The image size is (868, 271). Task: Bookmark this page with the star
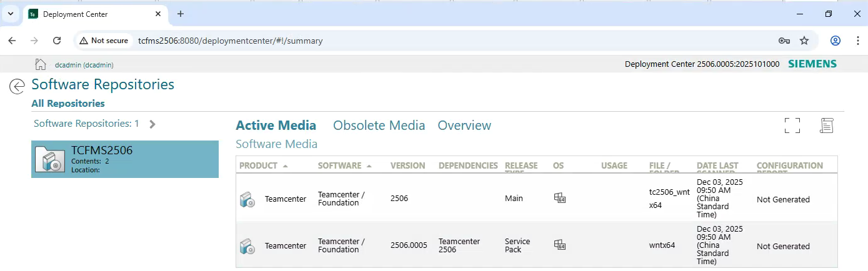coord(804,41)
